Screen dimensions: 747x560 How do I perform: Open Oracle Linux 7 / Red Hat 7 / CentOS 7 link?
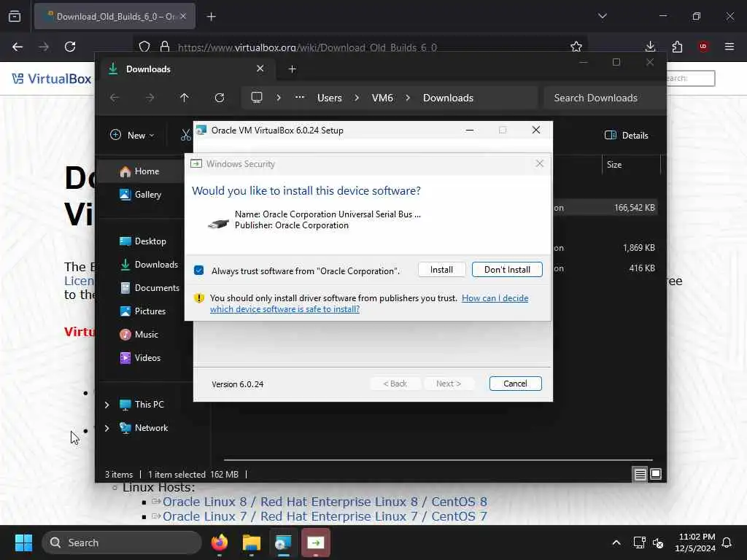pyautogui.click(x=325, y=516)
